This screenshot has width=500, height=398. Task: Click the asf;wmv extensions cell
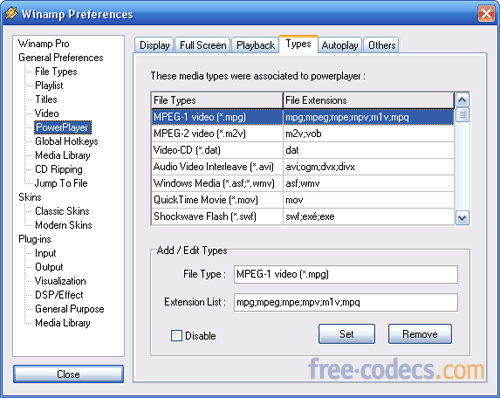[x=368, y=183]
